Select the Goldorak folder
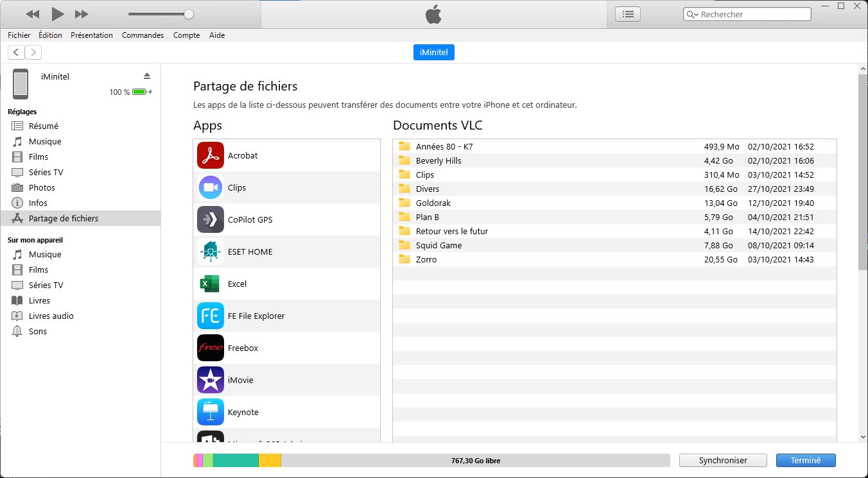This screenshot has height=478, width=868. click(x=614, y=203)
